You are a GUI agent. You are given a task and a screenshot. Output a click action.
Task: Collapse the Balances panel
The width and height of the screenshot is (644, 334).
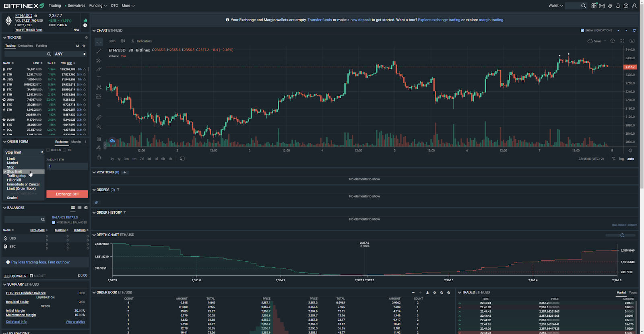(5, 208)
